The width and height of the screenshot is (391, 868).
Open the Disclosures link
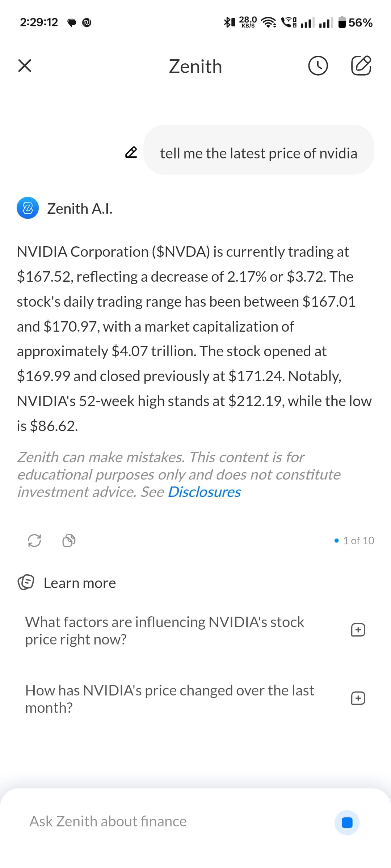click(x=204, y=492)
